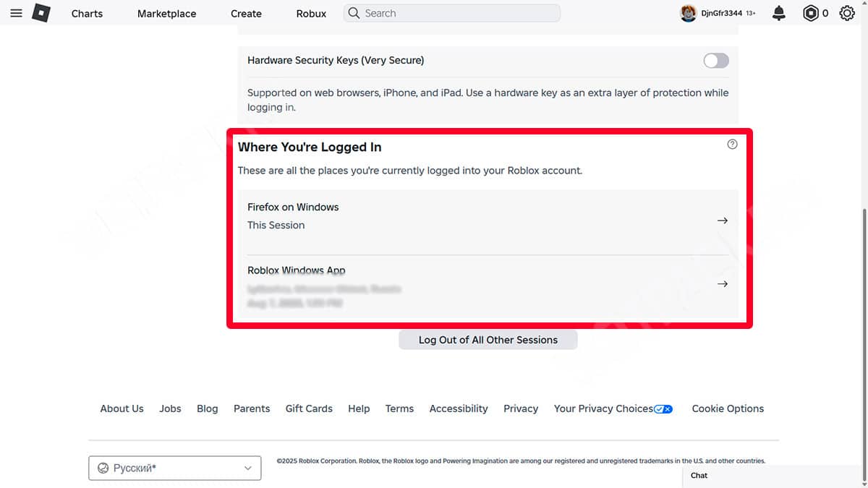Viewport: 868px width, 488px height.
Task: View the Accessibility footer link
Action: point(459,408)
